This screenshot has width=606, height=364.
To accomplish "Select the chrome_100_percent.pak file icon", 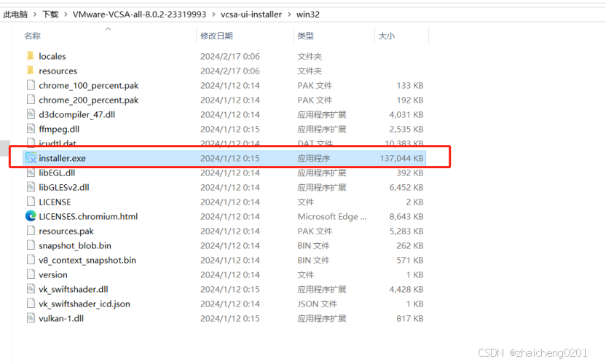I will click(x=31, y=85).
